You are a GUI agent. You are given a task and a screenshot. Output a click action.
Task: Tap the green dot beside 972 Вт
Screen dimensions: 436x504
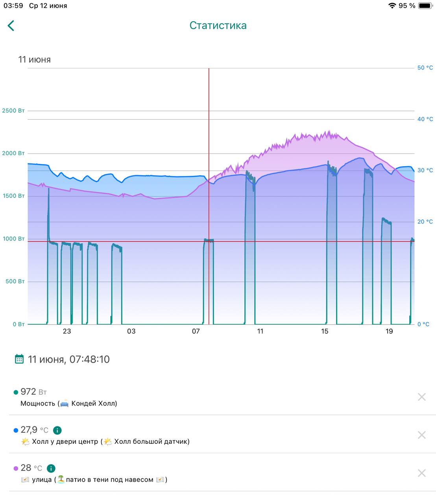click(x=16, y=392)
